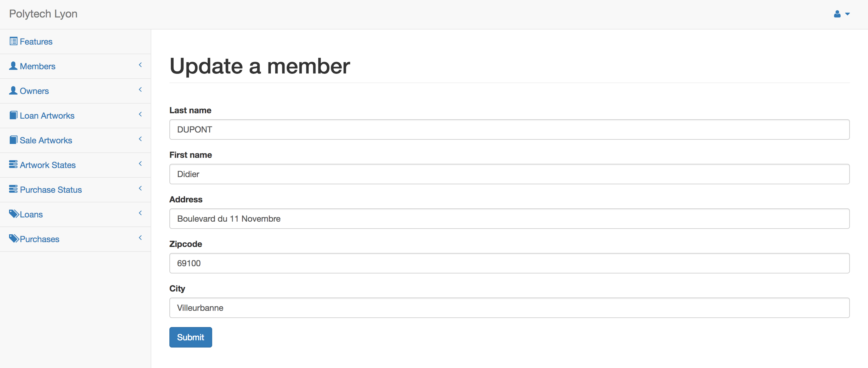Click into the City field Villeurbanne
Viewport: 868px width, 368px height.
pos(509,308)
